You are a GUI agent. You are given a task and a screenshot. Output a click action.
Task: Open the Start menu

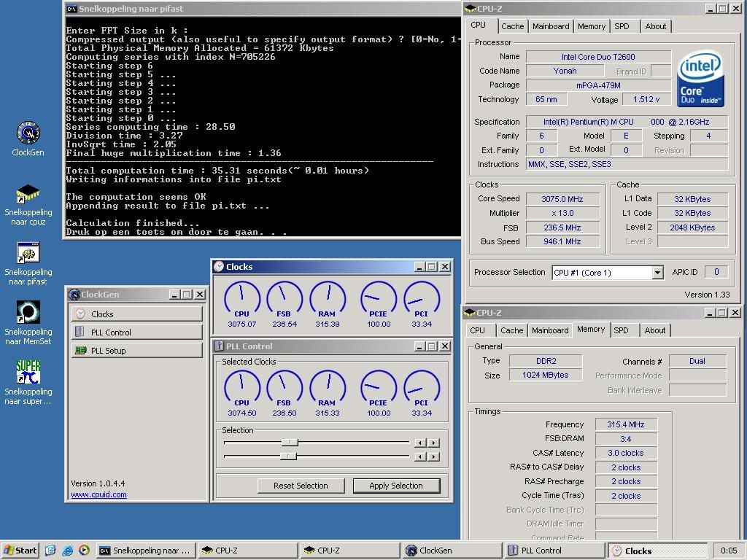coord(20,551)
